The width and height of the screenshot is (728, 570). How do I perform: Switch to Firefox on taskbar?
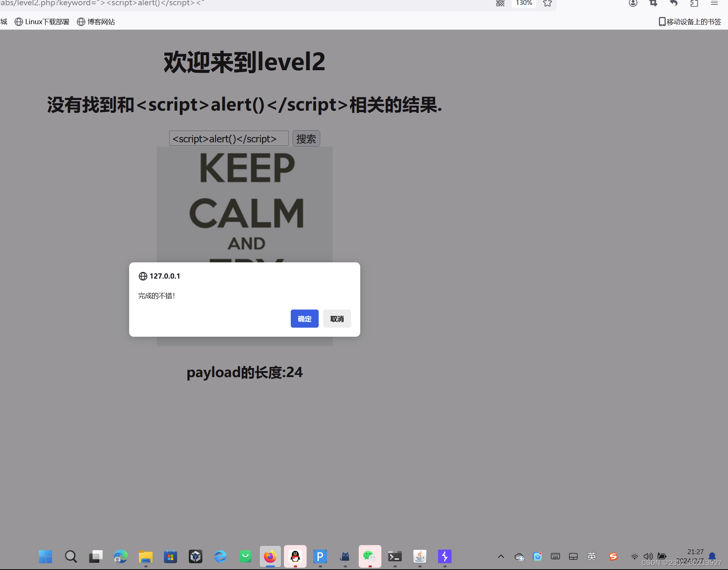click(270, 556)
